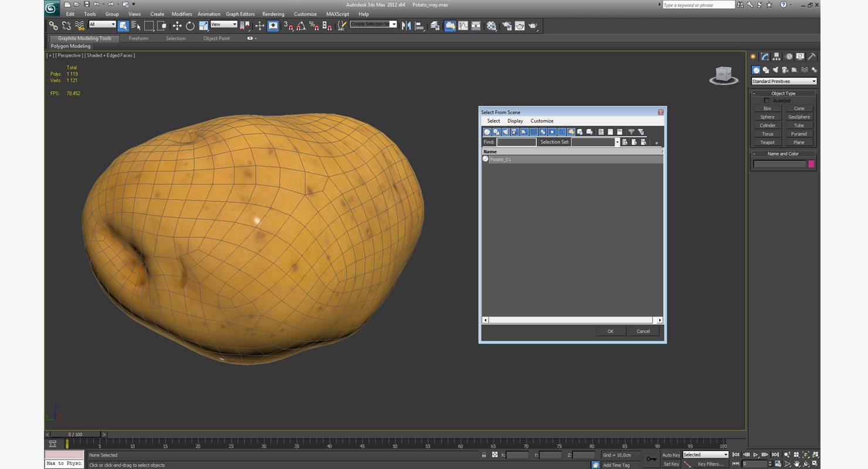Open the Modifiers menu
The height and width of the screenshot is (469, 868).
coord(182,14)
